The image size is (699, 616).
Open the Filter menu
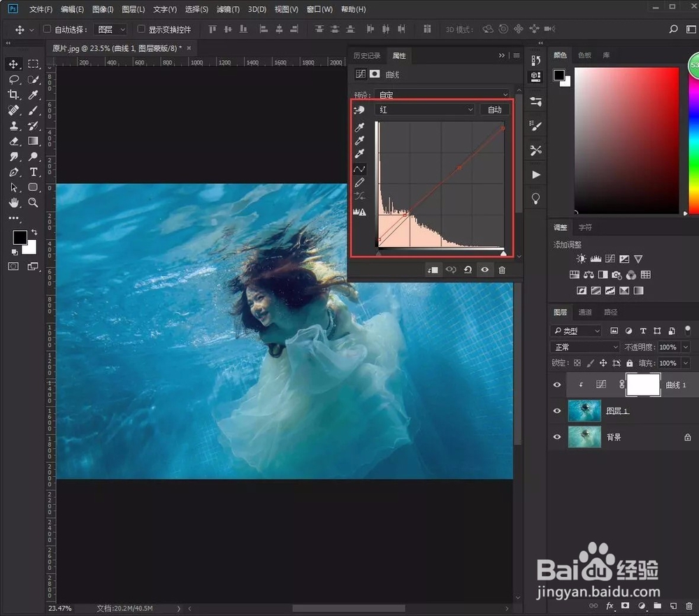click(x=228, y=9)
